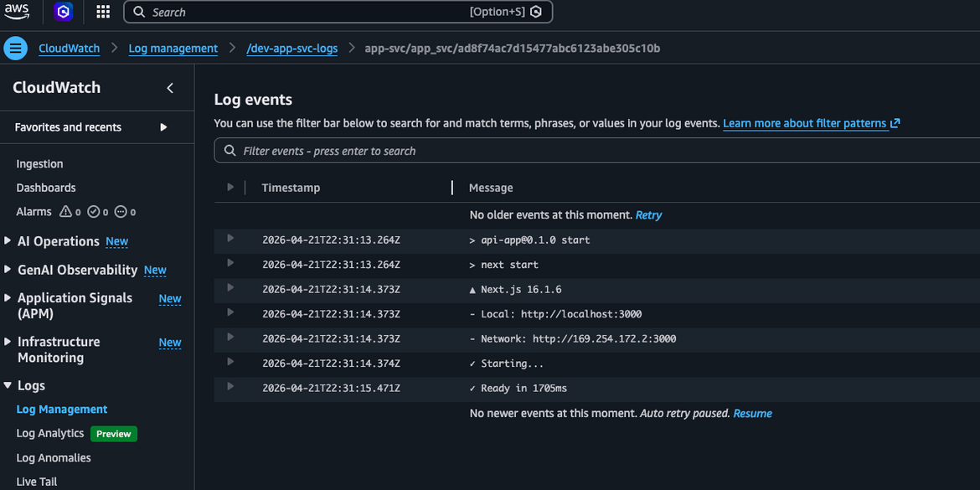The width and height of the screenshot is (980, 490).
Task: Select timestamp 2026-04-21T22:31:15.471Z
Action: coord(331,388)
